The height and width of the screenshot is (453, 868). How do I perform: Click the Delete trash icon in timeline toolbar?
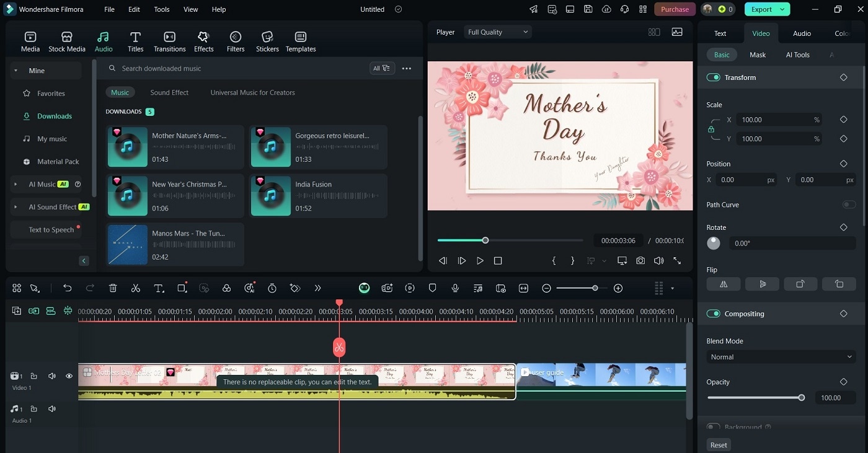tap(113, 288)
